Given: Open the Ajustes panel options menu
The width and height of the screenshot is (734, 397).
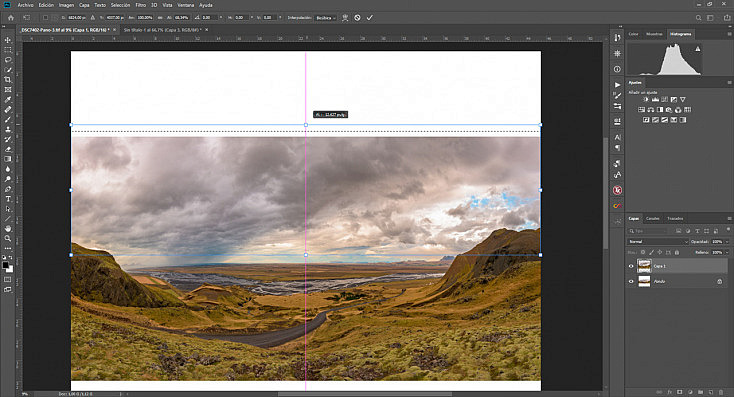Looking at the screenshot, I should coord(729,82).
